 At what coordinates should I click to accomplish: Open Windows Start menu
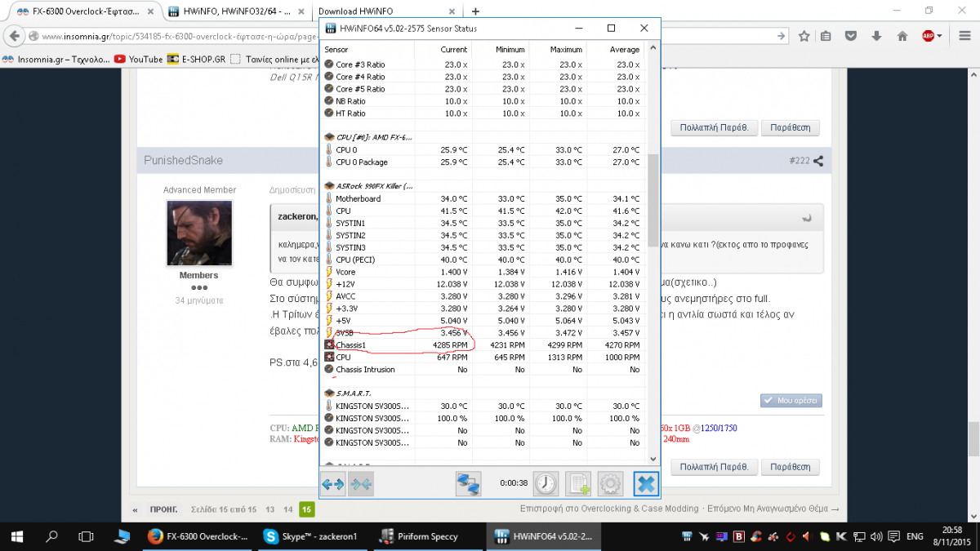pos(16,536)
